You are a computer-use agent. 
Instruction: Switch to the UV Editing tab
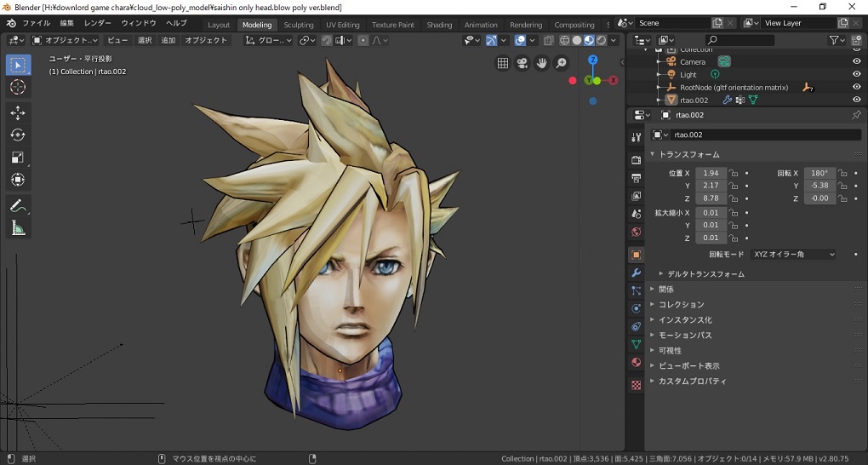(343, 25)
